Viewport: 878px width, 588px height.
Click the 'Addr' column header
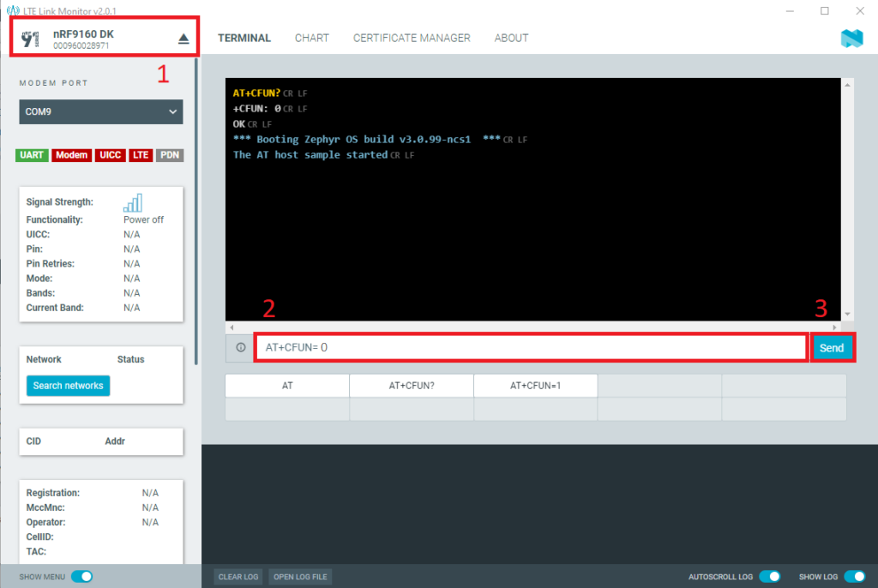(x=115, y=441)
